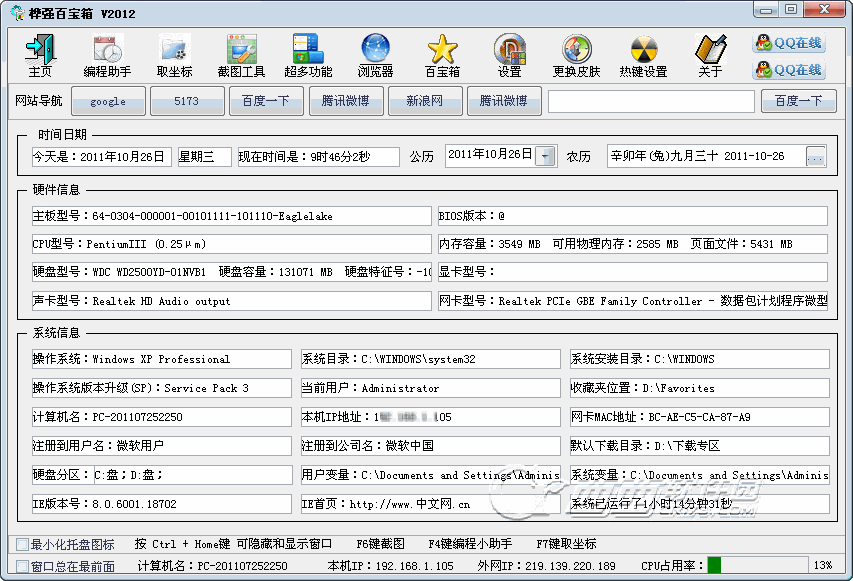Open 腾讯微博 button beside search box

click(x=504, y=101)
